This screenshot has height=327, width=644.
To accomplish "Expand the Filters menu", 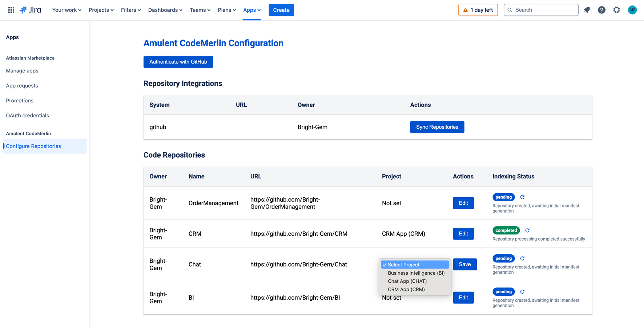I will 130,10.
